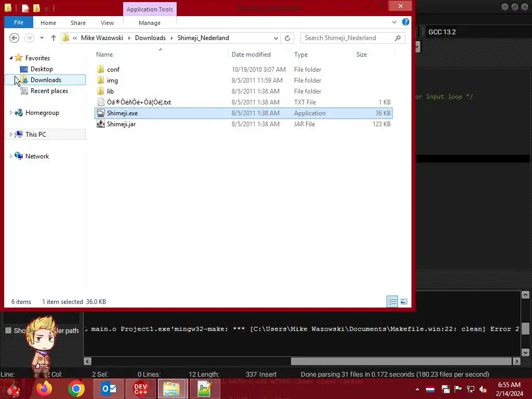Expand the Network tree node
The image size is (532, 399).
pyautogui.click(x=11, y=156)
